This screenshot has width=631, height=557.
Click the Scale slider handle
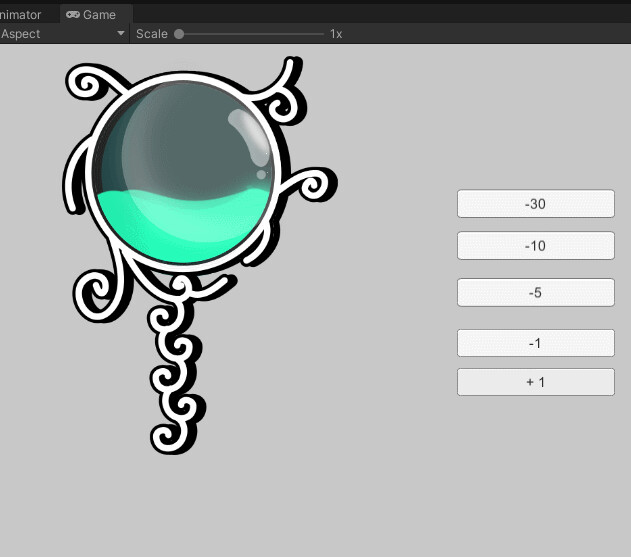tap(179, 34)
